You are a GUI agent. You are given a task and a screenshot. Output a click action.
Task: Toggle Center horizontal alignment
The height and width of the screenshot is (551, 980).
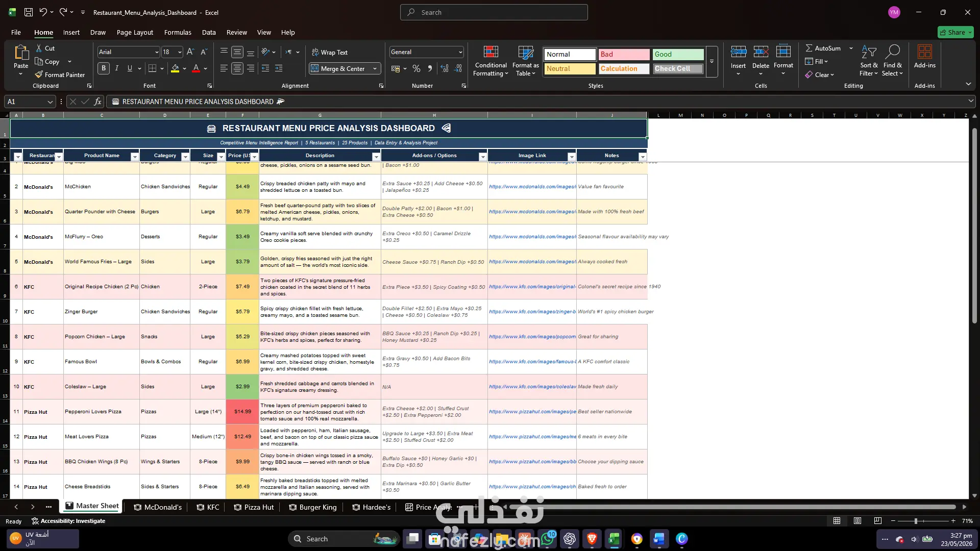click(x=237, y=68)
